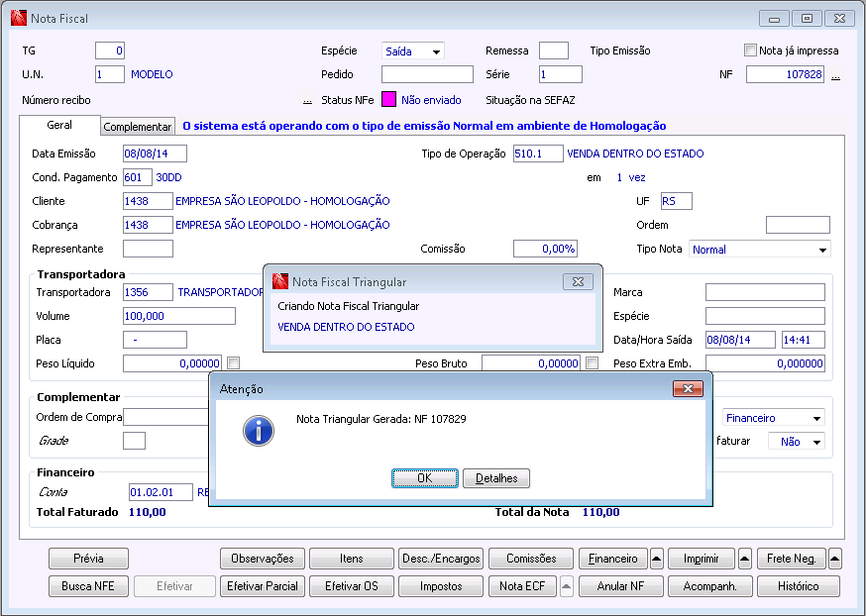Click the Volume field 100,000
The width and height of the screenshot is (866, 616).
pos(179,316)
